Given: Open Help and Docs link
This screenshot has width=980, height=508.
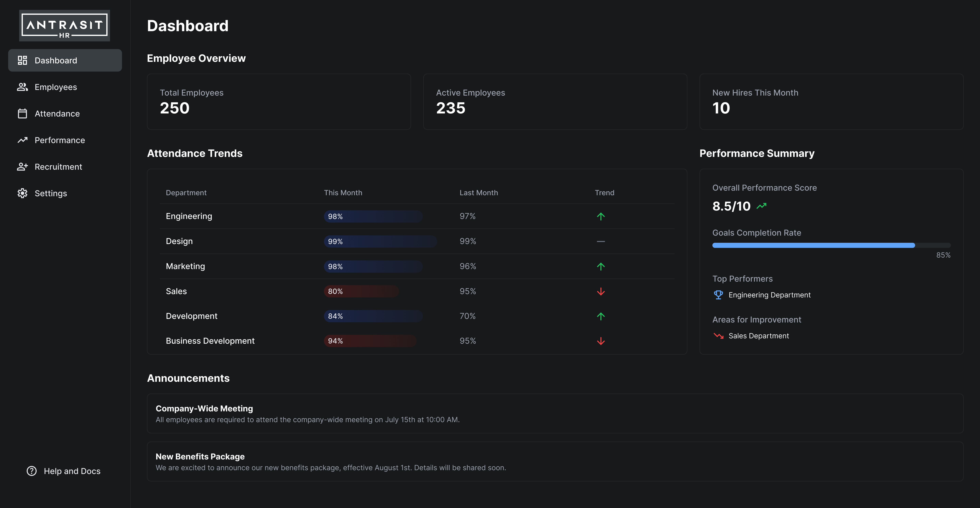Looking at the screenshot, I should pos(72,471).
